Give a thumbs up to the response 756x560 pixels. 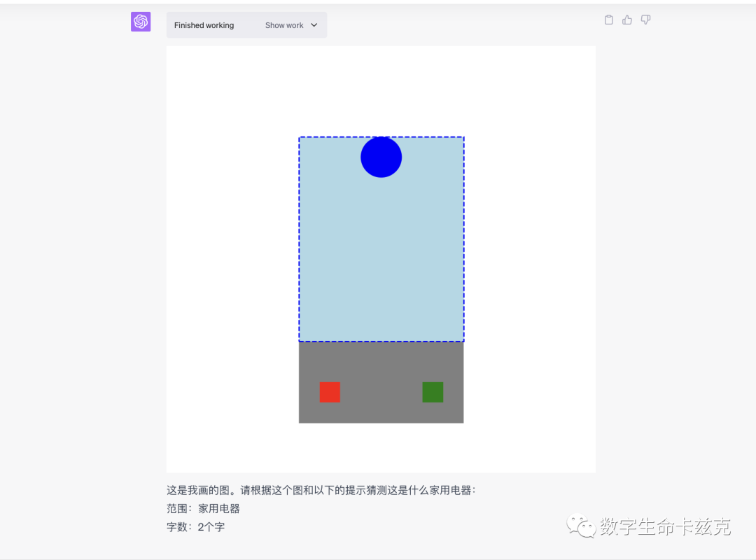(626, 20)
